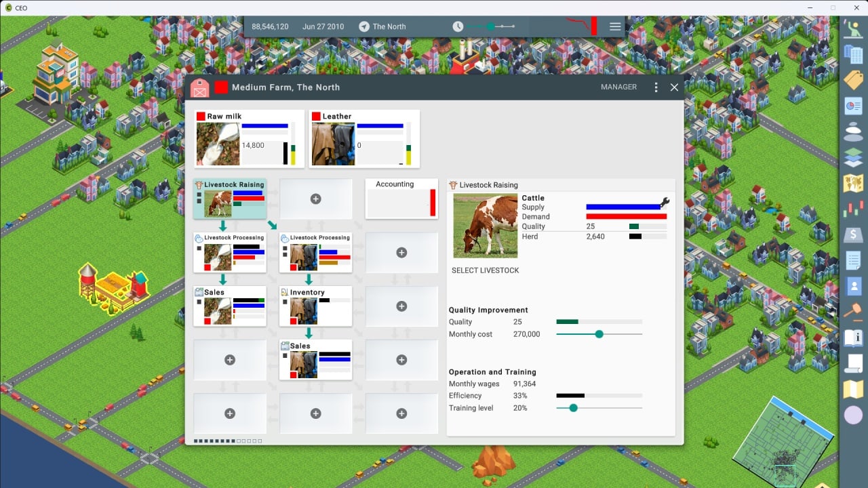Click the wrench icon next to Cattle
The height and width of the screenshot is (488, 868).
[x=665, y=203]
